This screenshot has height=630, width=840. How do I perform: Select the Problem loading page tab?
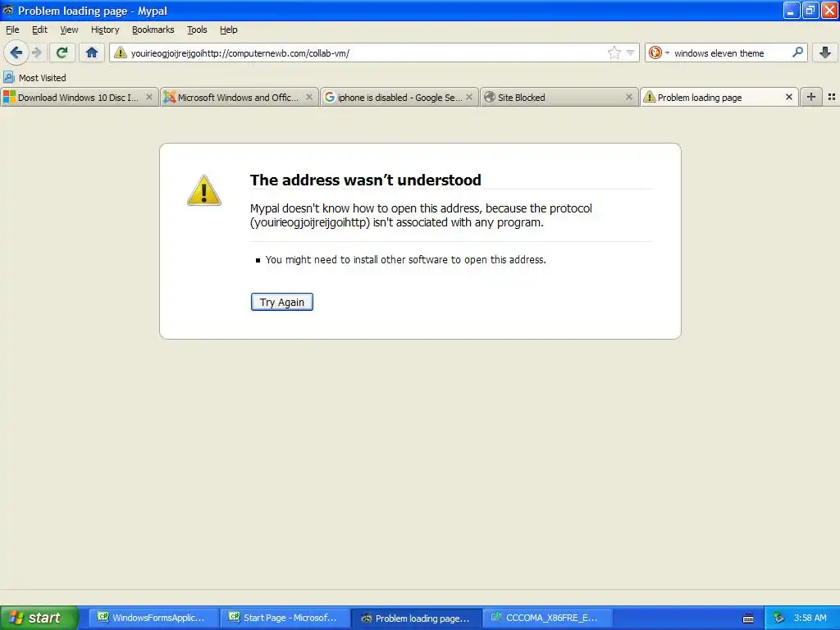719,98
